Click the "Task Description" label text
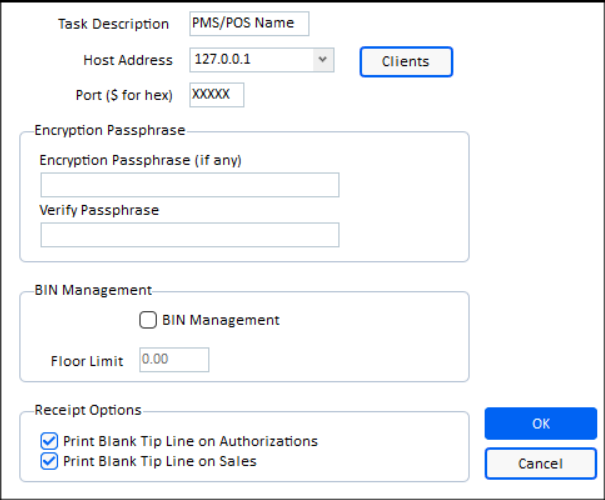The width and height of the screenshot is (605, 500). point(114,24)
